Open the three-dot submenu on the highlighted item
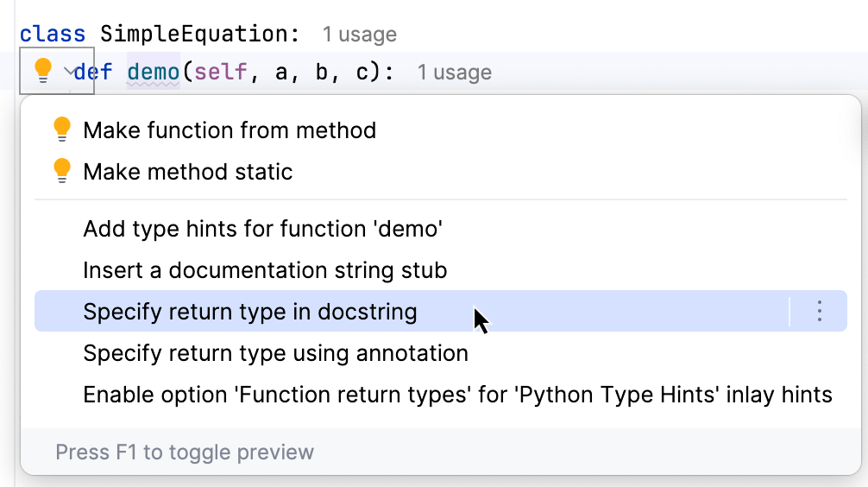 click(819, 312)
